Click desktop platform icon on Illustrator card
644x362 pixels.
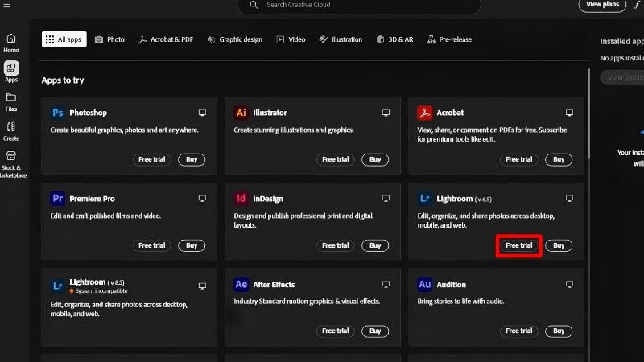click(x=386, y=113)
